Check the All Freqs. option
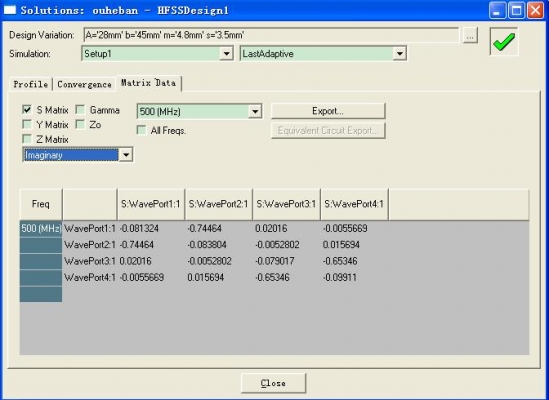The height and width of the screenshot is (400, 549). click(x=141, y=130)
